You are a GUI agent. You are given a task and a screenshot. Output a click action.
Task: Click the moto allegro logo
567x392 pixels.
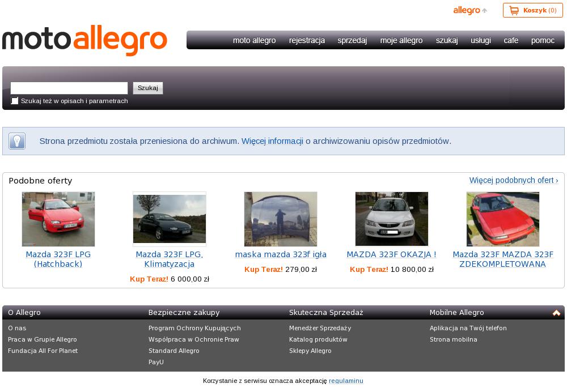(x=84, y=40)
